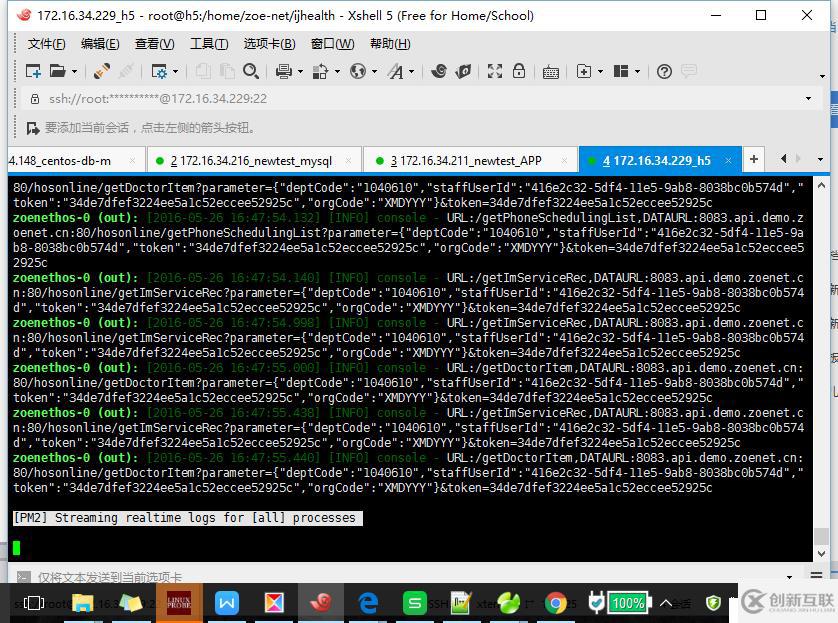Expand the globe encoding dropdown arrow
Image resolution: width=838 pixels, height=623 pixels.
pyautogui.click(x=375, y=71)
